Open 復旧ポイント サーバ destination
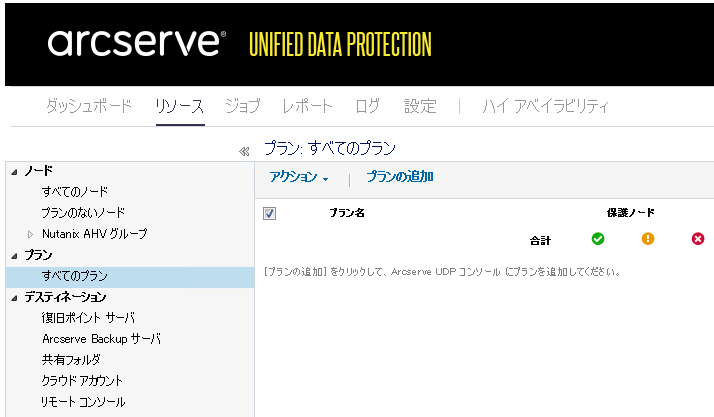 tap(88, 318)
